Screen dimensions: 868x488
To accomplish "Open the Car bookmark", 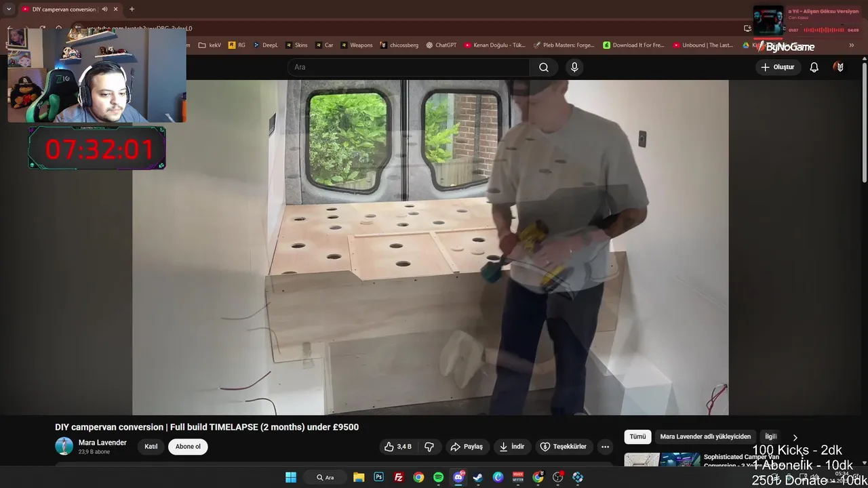I will pos(324,45).
